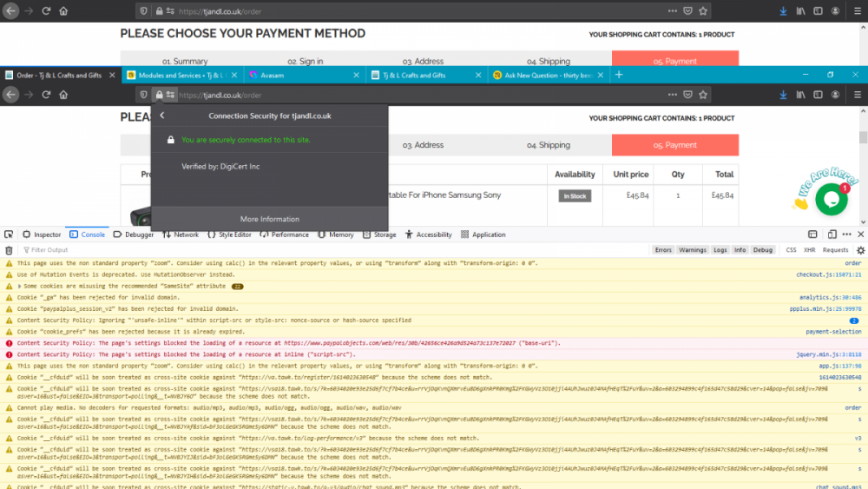Enable the XHR filter in console
This screenshot has height=489, width=868.
point(809,250)
